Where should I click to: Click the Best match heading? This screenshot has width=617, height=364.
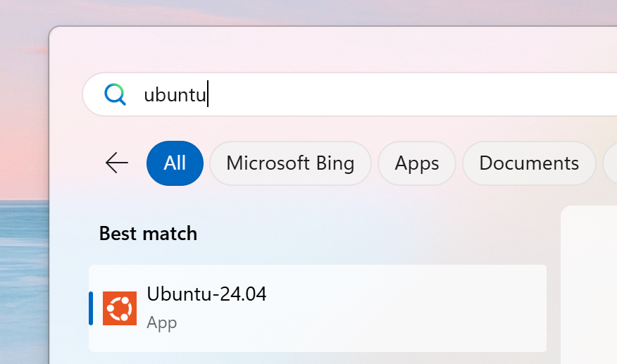click(x=148, y=233)
